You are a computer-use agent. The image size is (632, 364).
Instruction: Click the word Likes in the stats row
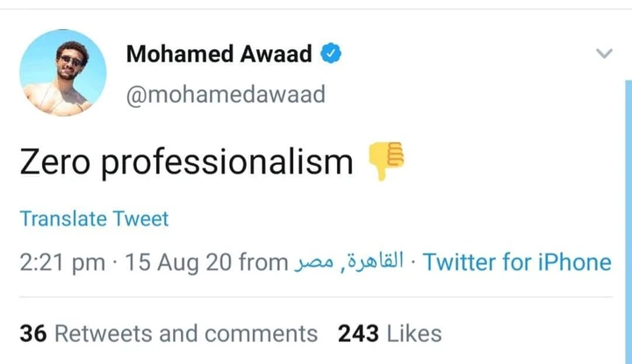pyautogui.click(x=414, y=333)
